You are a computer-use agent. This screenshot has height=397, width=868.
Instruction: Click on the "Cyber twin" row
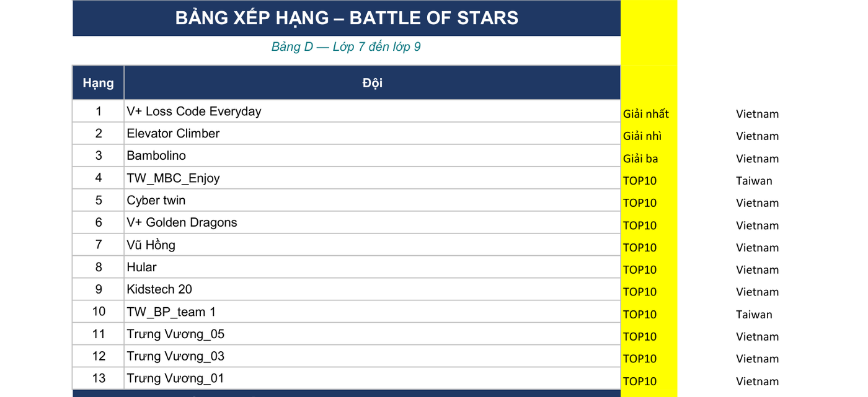click(347, 200)
